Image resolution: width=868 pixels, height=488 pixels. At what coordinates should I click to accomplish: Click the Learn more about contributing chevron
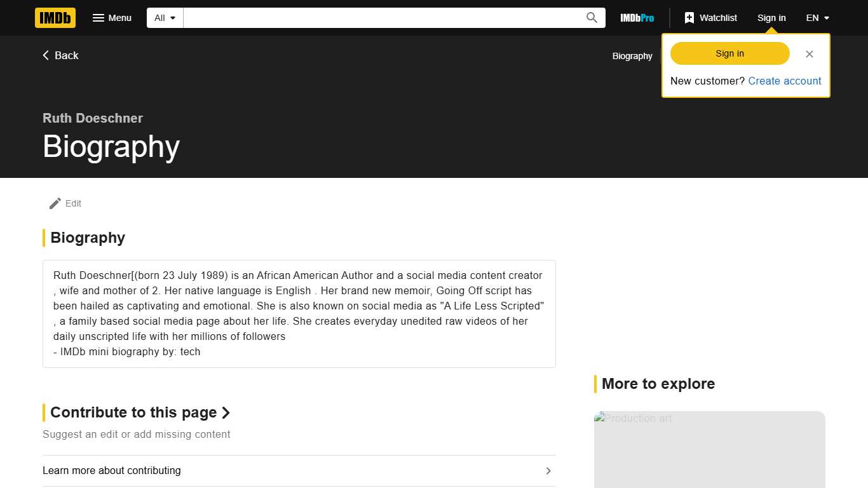point(548,471)
